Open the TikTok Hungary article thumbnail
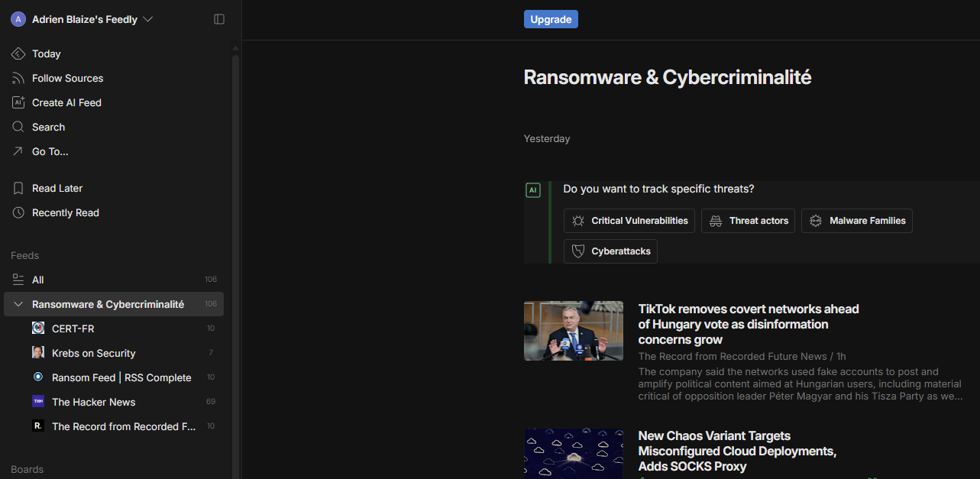980x479 pixels. click(x=574, y=331)
